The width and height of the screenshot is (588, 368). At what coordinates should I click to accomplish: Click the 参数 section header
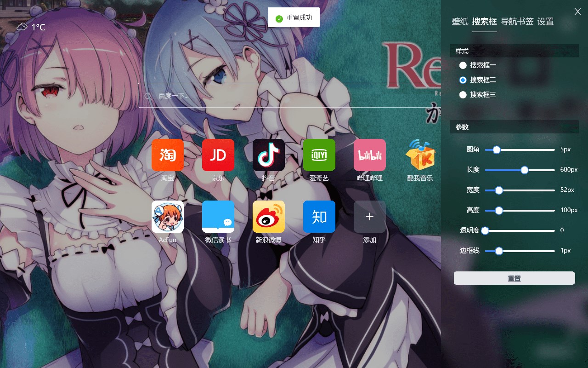tap(514, 127)
